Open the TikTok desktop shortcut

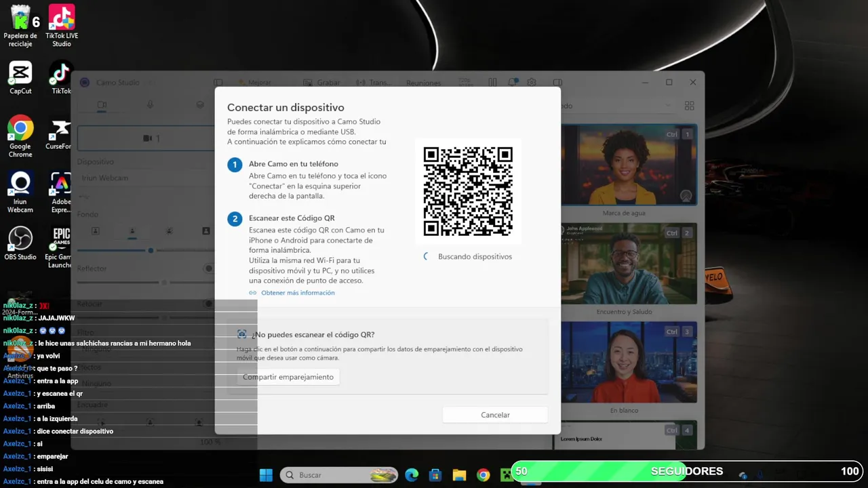pos(62,77)
